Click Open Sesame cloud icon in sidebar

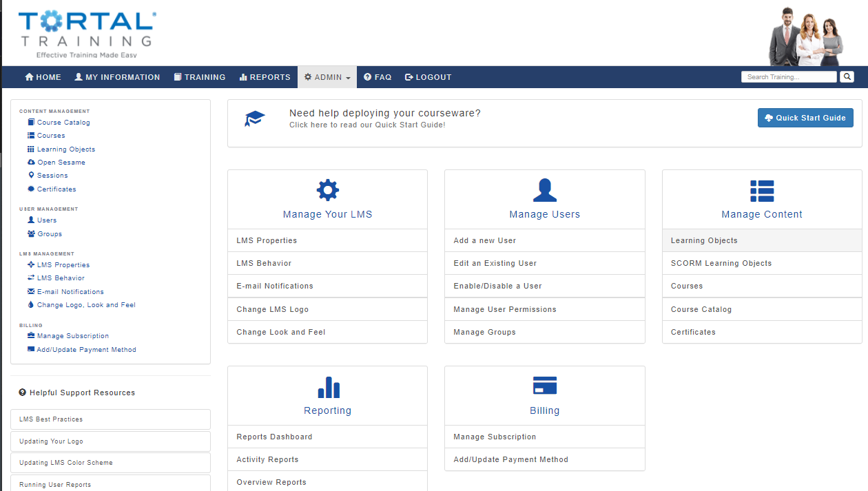coord(31,163)
